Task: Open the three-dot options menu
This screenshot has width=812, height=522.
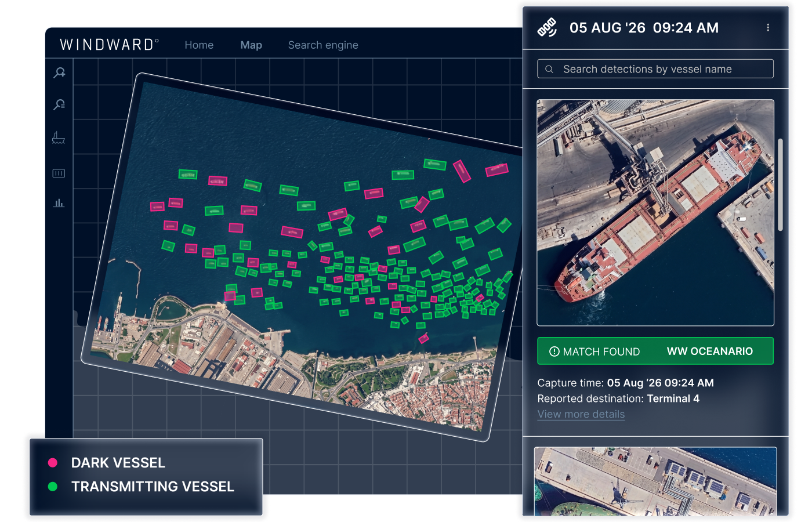Action: tap(768, 27)
